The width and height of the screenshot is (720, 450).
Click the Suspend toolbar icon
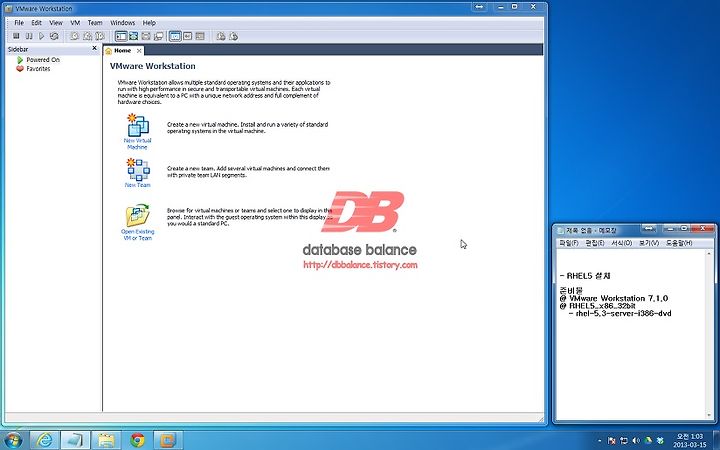(29, 36)
